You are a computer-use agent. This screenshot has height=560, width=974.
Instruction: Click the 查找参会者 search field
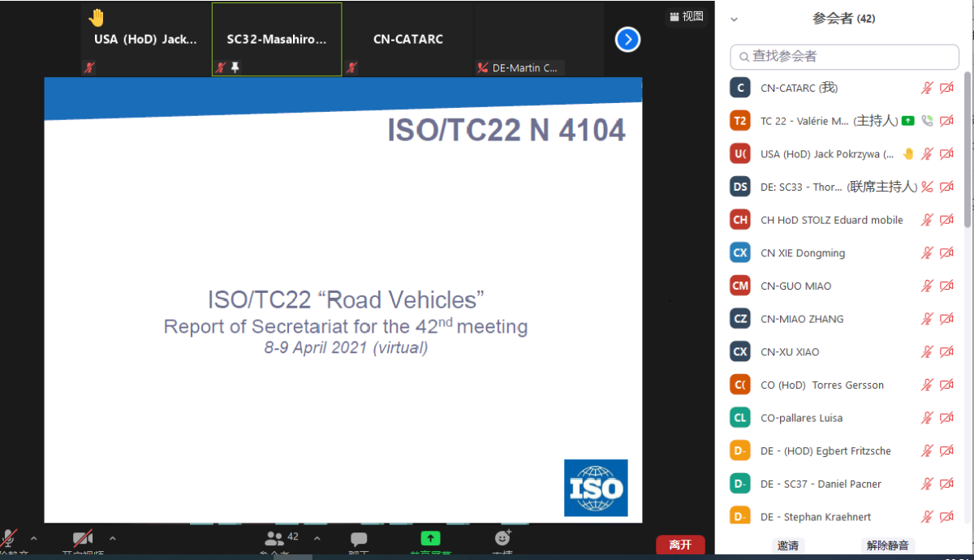tap(844, 56)
